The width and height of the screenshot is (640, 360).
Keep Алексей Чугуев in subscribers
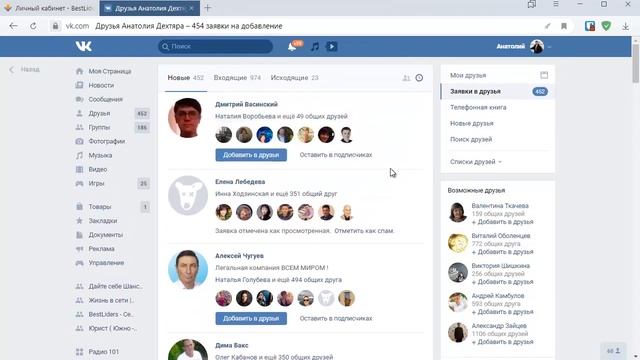coord(336,318)
